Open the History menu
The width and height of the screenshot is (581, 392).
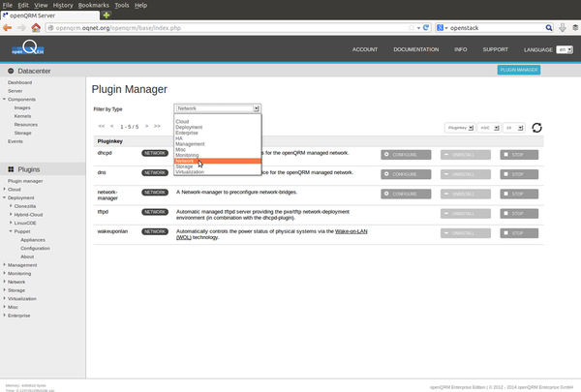click(x=63, y=5)
